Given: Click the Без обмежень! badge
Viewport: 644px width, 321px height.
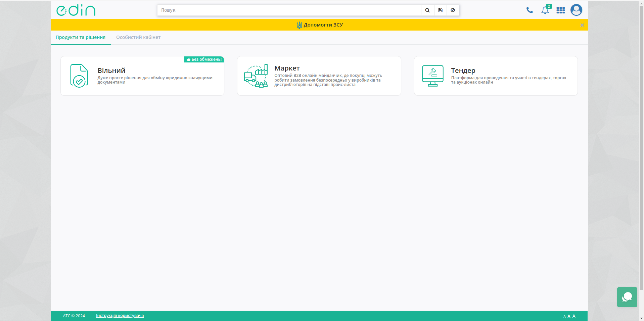Looking at the screenshot, I should 204,59.
